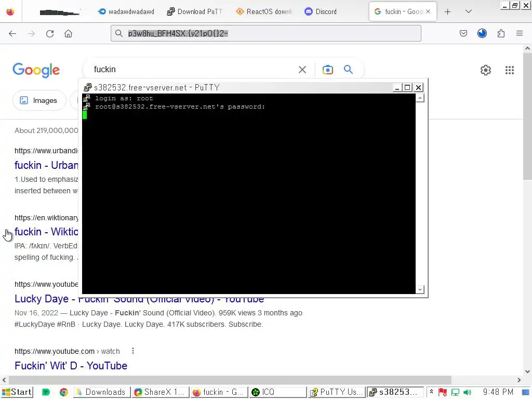Select the Images filter chip
This screenshot has width=532, height=399.
coord(39,100)
